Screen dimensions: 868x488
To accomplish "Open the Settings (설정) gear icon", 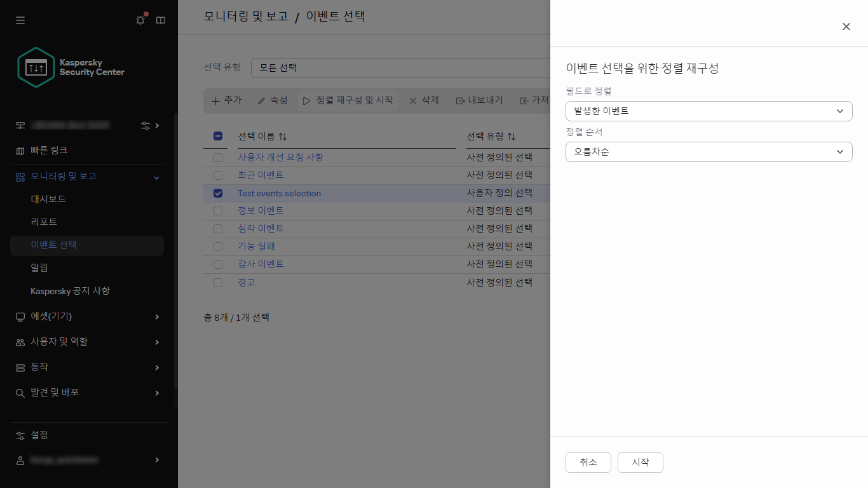I will [x=20, y=435].
